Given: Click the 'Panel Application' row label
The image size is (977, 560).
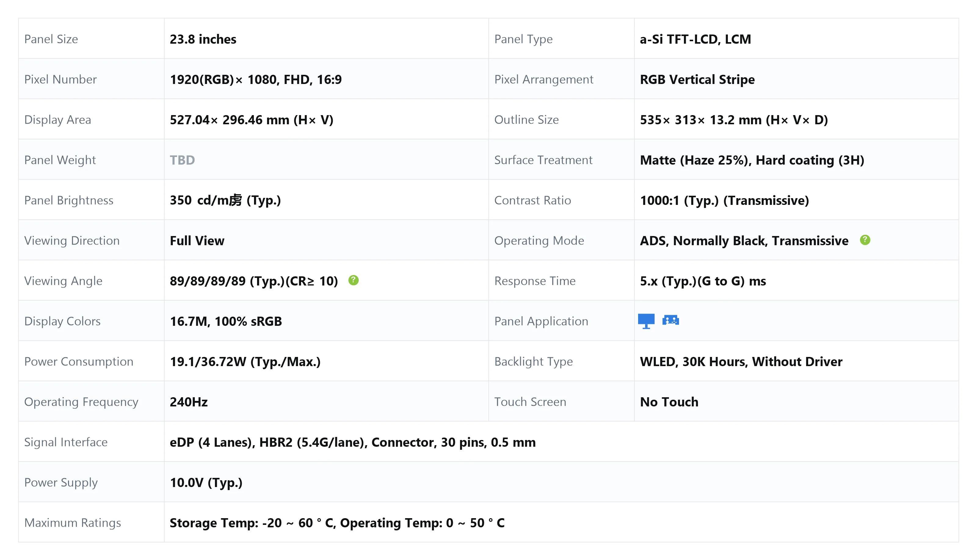Looking at the screenshot, I should coord(541,321).
